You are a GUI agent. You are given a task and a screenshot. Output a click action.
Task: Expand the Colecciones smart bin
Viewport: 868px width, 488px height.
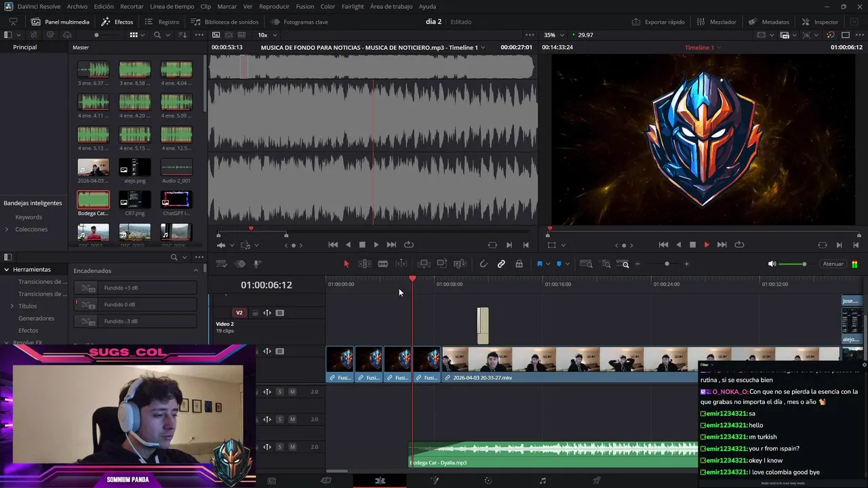coord(7,229)
